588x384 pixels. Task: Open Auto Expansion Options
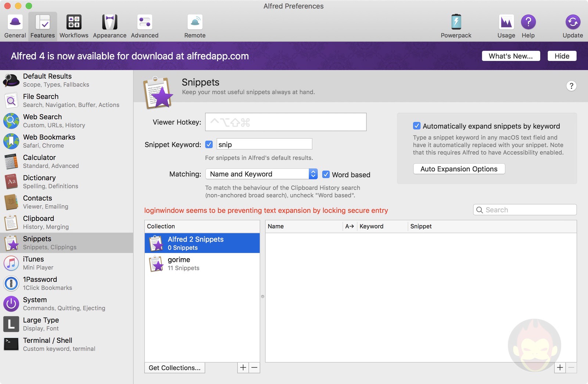point(459,169)
